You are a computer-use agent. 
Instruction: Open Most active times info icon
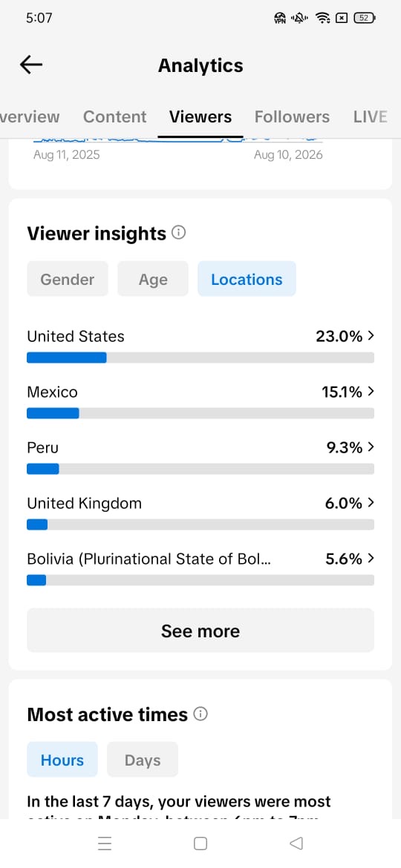point(200,714)
